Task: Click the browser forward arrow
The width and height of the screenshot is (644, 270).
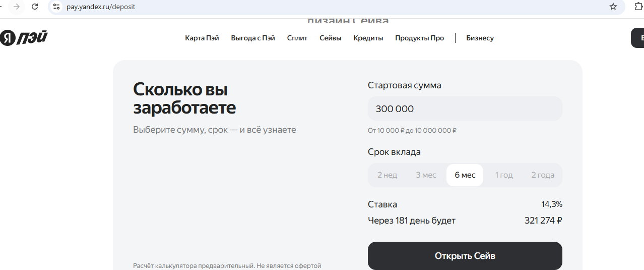Action: coord(17,7)
